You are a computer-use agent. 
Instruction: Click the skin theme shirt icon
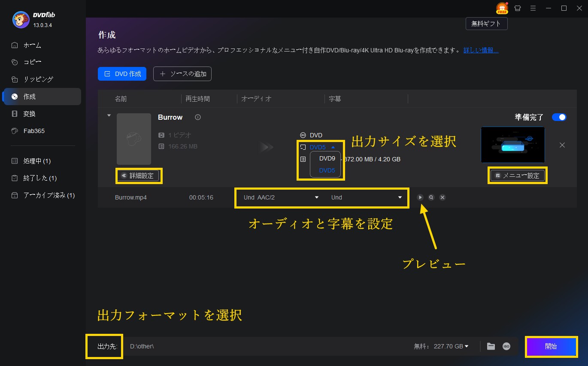518,8
